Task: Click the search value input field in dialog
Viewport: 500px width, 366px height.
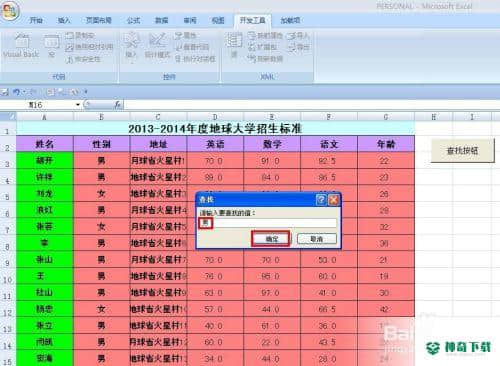Action: tap(268, 223)
